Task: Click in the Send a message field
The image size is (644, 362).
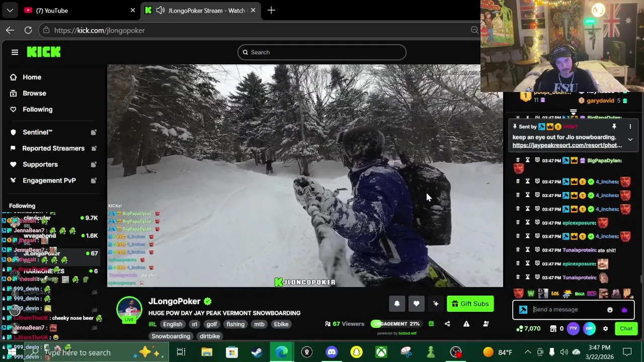Action: pos(569,310)
